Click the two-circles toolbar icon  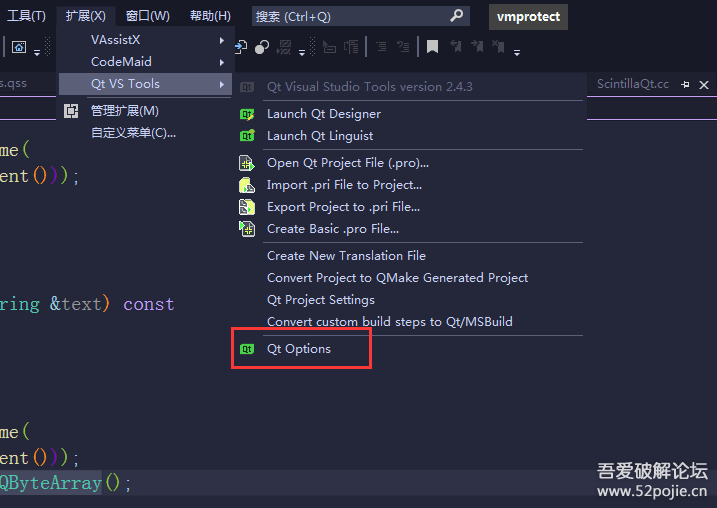click(x=262, y=47)
